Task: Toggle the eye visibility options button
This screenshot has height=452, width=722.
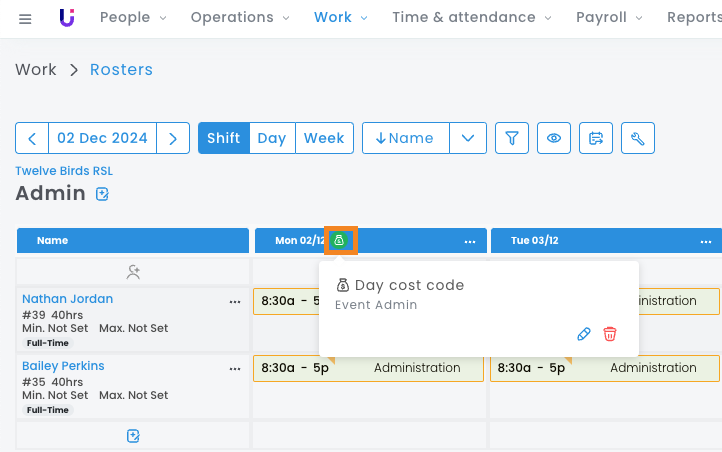Action: [554, 138]
